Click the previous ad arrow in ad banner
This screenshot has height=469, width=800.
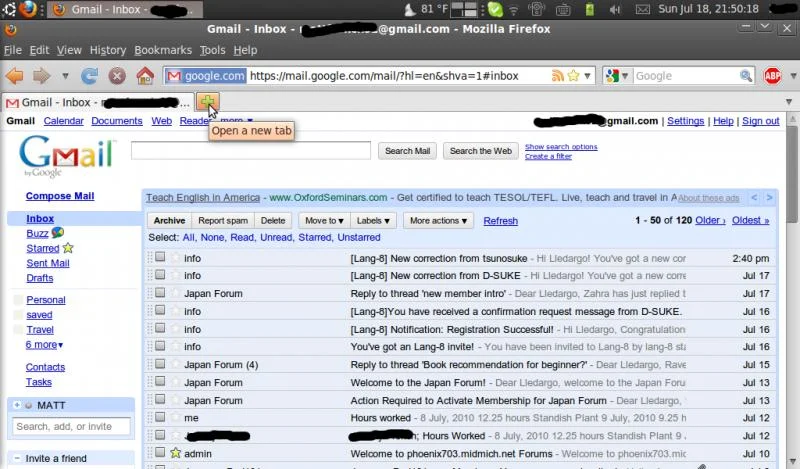(x=754, y=198)
